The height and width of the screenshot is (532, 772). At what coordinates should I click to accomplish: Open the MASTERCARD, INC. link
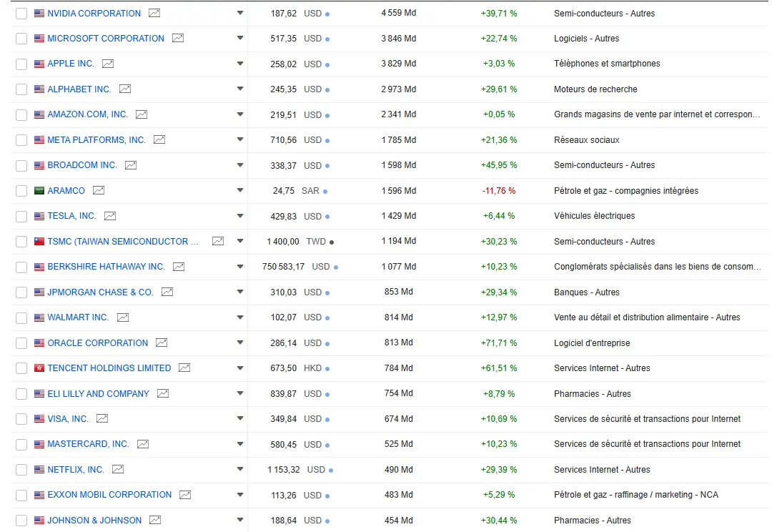tap(88, 444)
